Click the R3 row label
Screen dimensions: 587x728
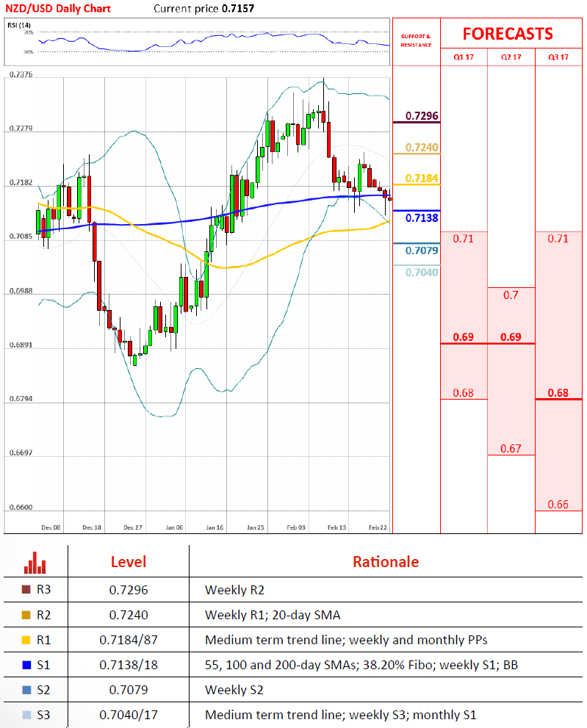tap(43, 590)
